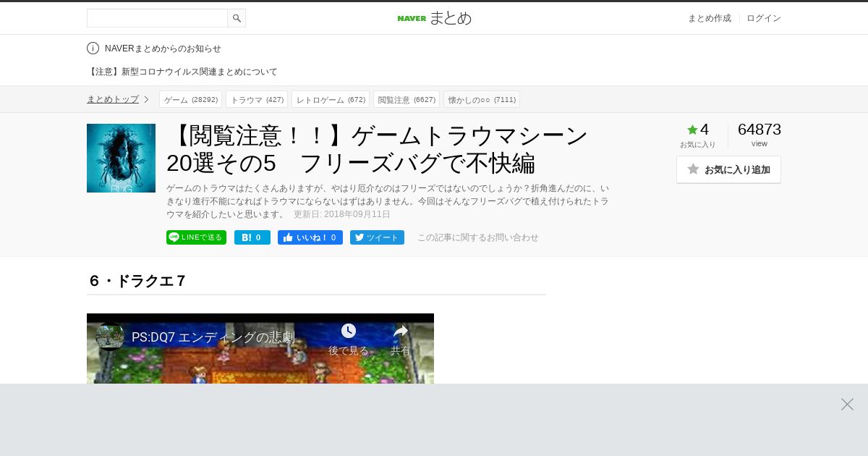868x456 pixels.
Task: Click the search magnifier button
Action: (x=237, y=18)
